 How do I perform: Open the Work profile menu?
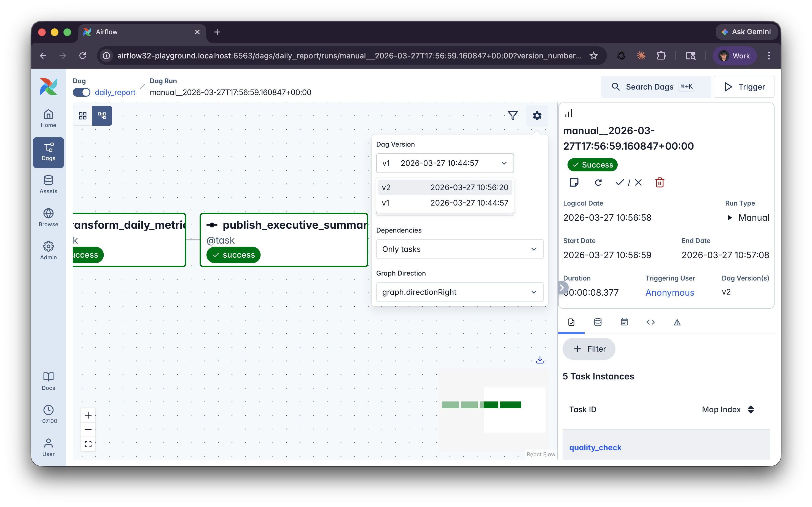click(735, 56)
